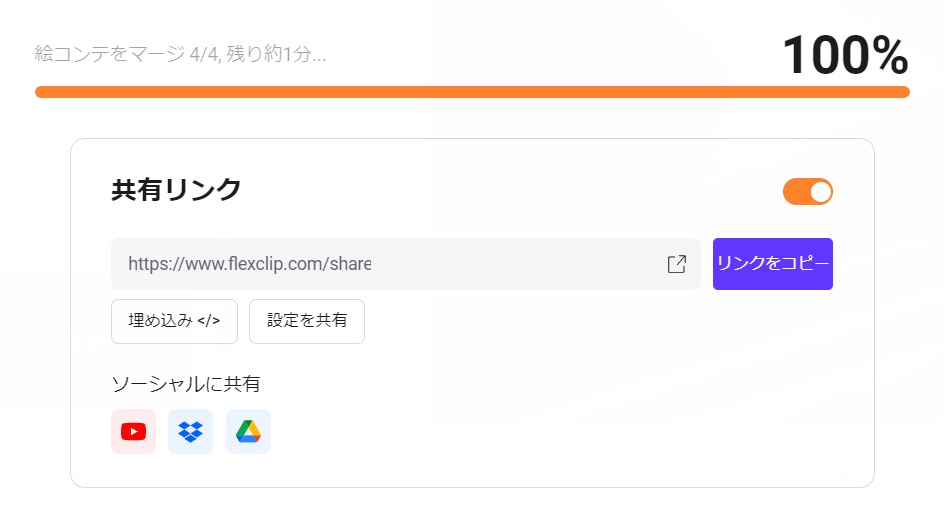Copy link with リンクをコピー button

pyautogui.click(x=772, y=264)
